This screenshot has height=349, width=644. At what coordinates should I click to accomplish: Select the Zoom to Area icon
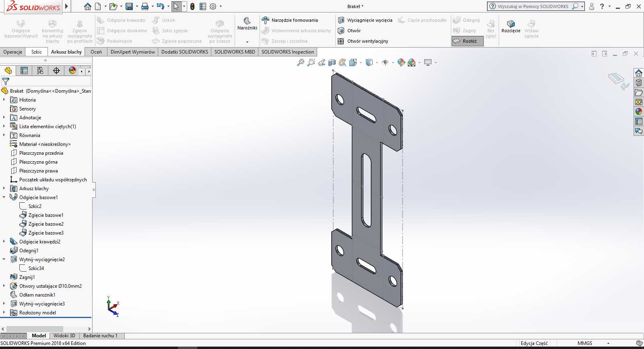(x=311, y=62)
